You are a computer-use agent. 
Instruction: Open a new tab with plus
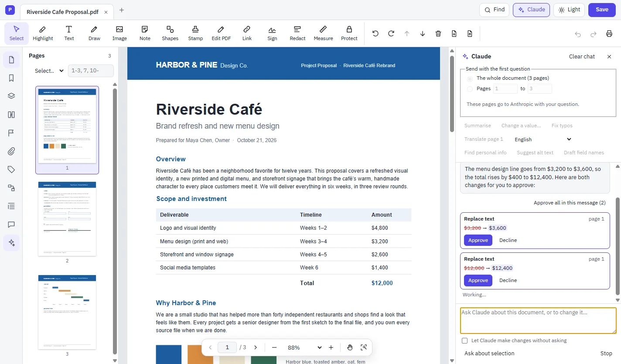tap(122, 10)
